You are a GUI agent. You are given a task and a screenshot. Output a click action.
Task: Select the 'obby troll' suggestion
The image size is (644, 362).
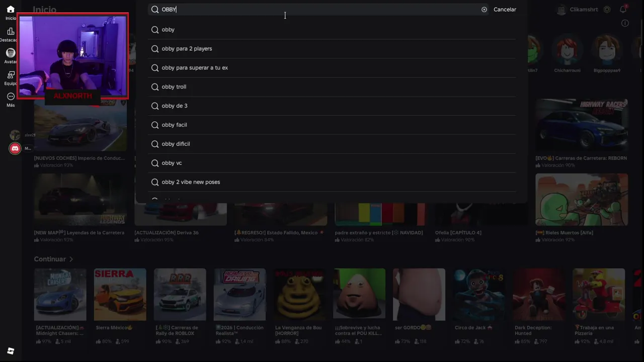click(x=332, y=87)
